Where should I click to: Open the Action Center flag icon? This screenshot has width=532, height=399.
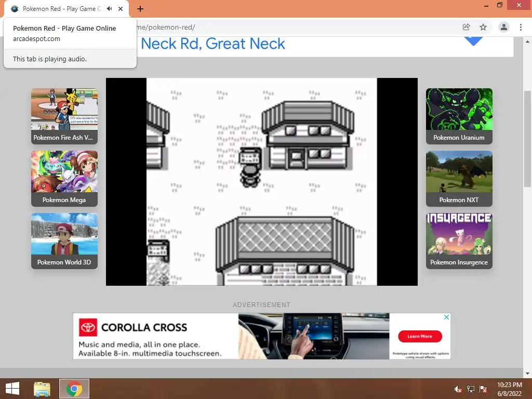click(x=483, y=389)
